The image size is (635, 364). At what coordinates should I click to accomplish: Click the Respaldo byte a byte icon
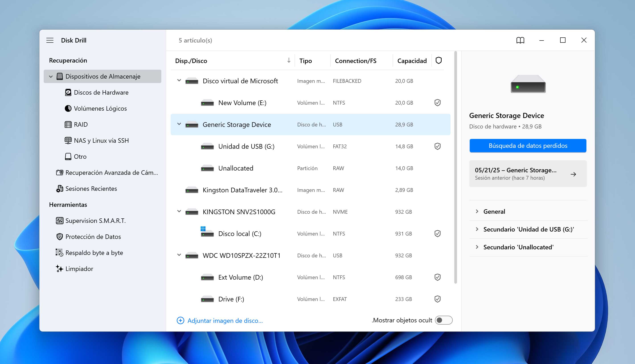[59, 253]
